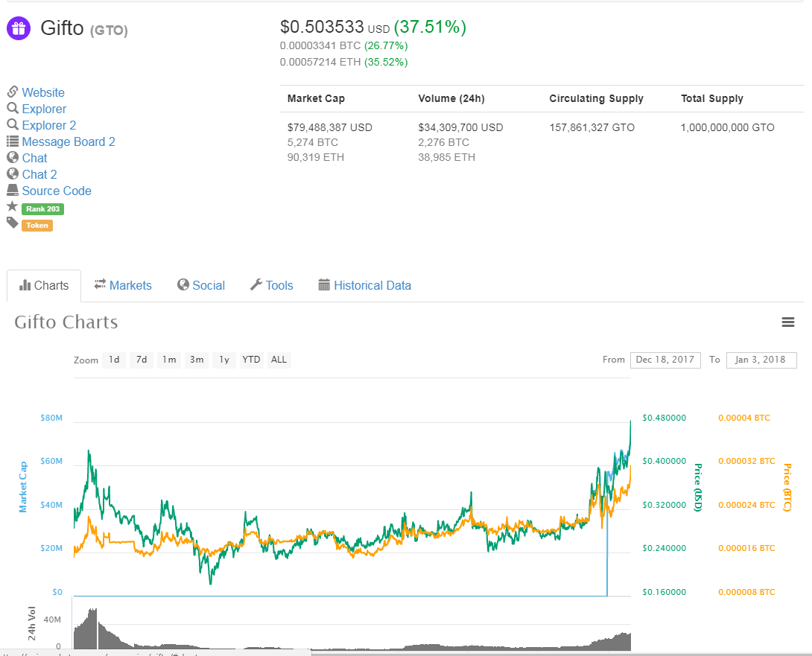Click the purple Gifto gift logo
Viewport: 812px width, 656px height.
(19, 28)
